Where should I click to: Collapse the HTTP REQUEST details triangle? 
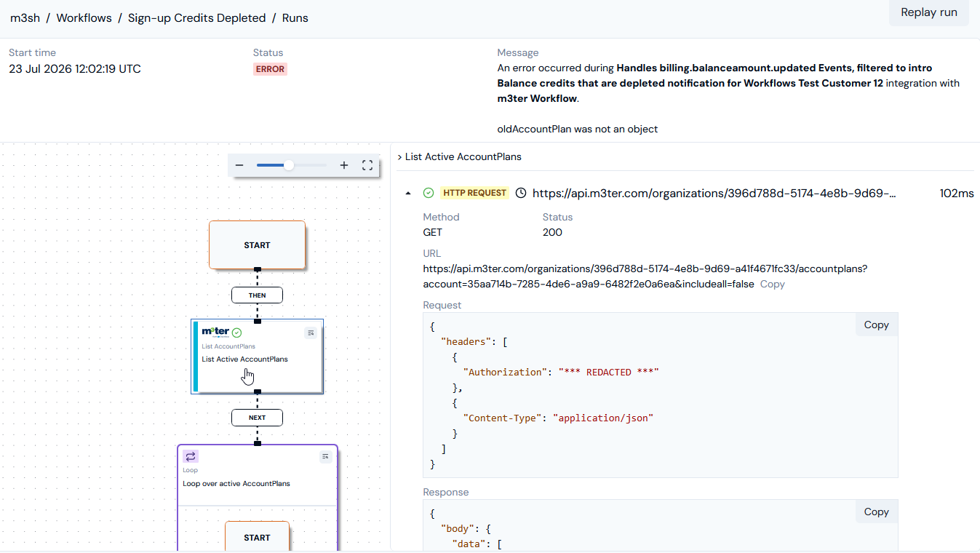407,193
